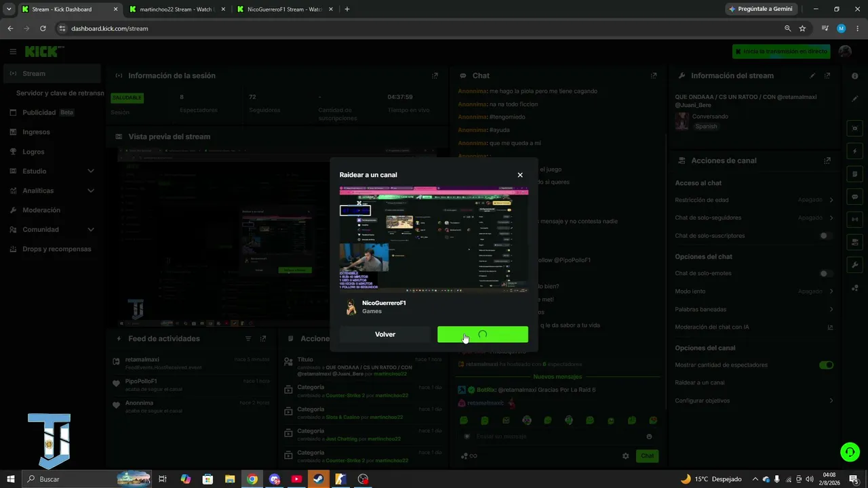This screenshot has width=868, height=488.
Task: Open YouTube app from the taskbar
Action: point(296,479)
